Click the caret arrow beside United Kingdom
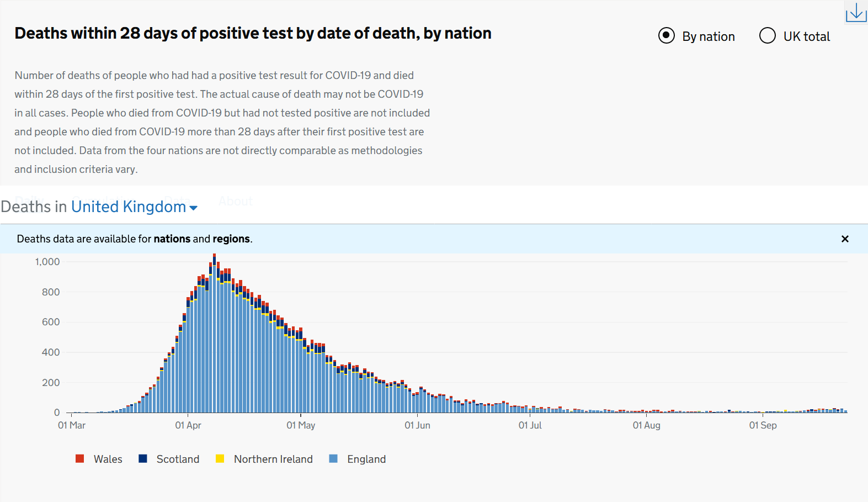868x502 pixels. (x=193, y=208)
